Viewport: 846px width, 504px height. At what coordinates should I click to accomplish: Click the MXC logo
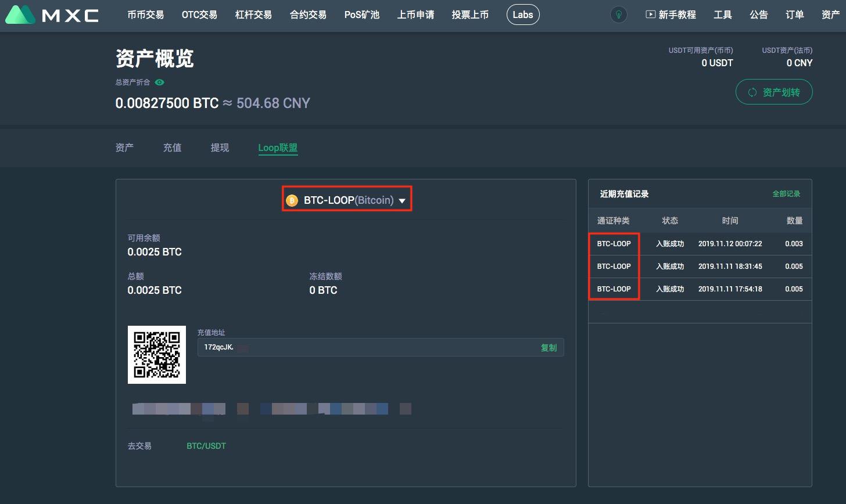pyautogui.click(x=52, y=15)
